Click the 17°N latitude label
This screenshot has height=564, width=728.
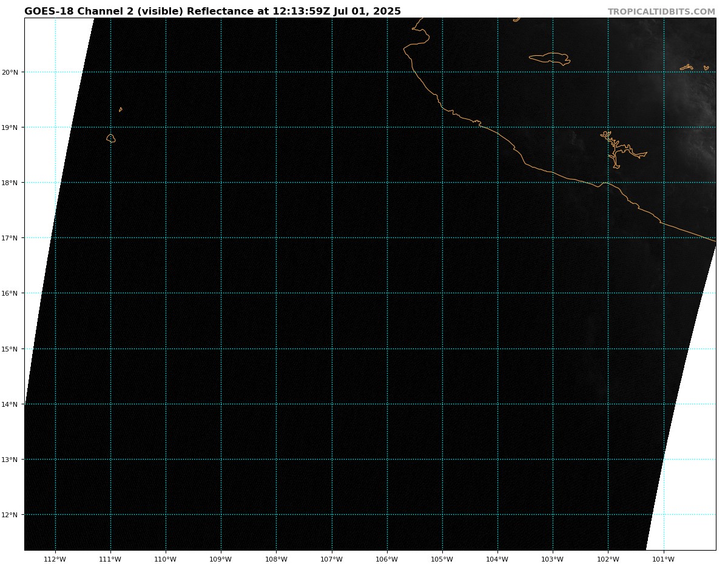[10, 238]
